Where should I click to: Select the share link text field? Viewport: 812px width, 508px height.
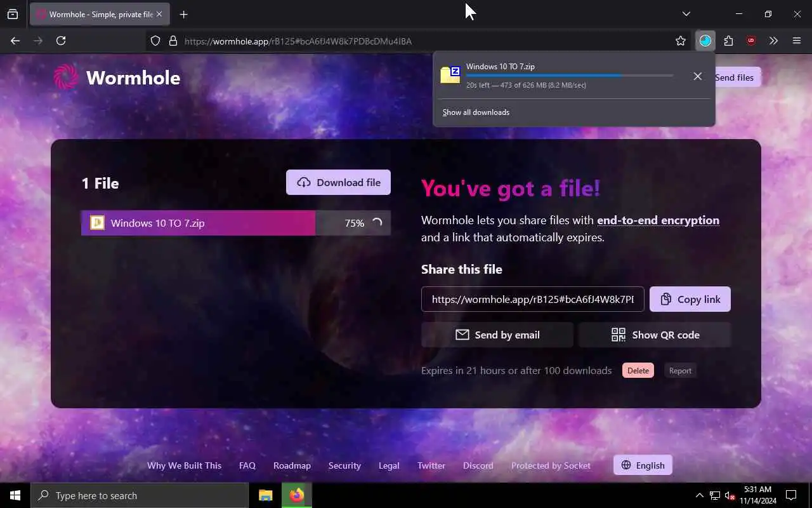pos(533,299)
